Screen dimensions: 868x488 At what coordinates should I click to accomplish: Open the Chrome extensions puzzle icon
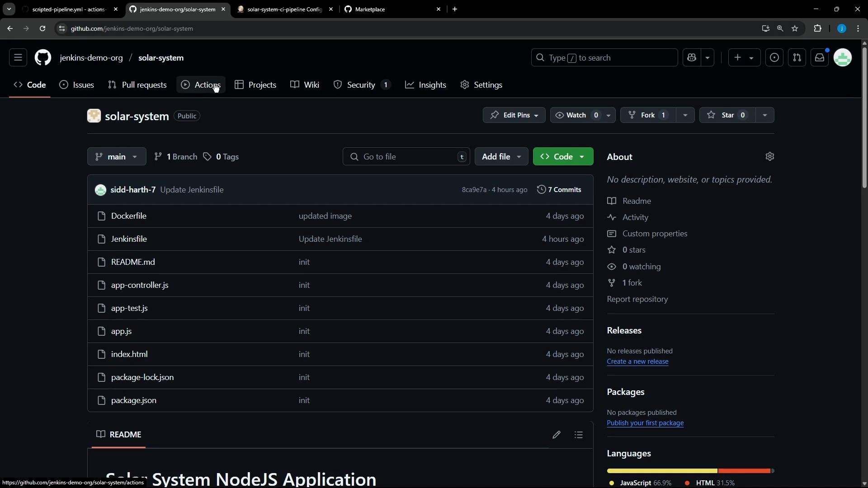point(817,28)
